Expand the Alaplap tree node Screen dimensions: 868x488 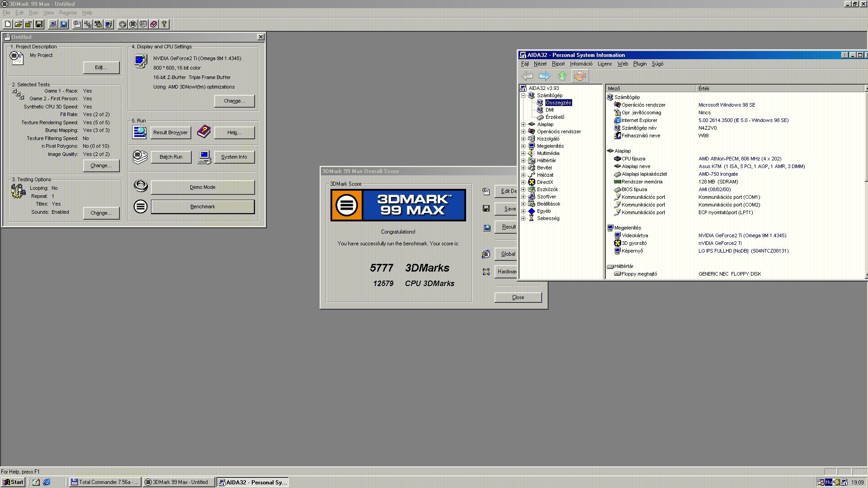click(x=524, y=124)
